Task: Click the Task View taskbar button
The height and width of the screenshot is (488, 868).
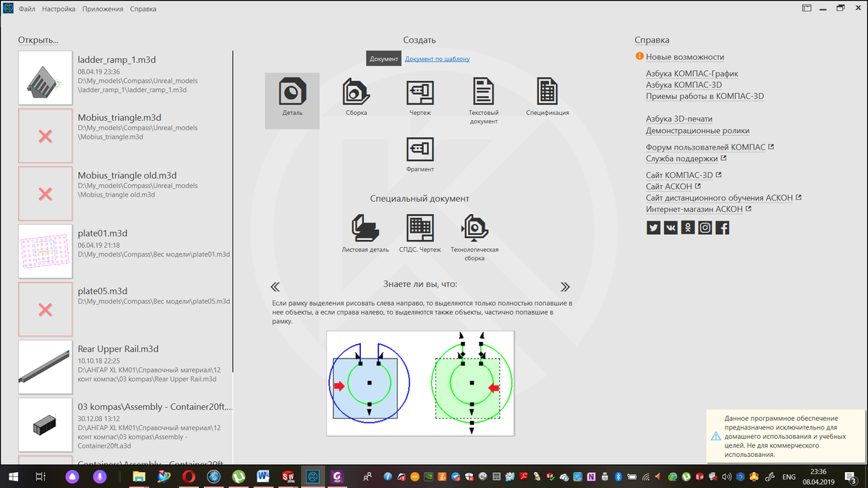Action: [x=41, y=476]
